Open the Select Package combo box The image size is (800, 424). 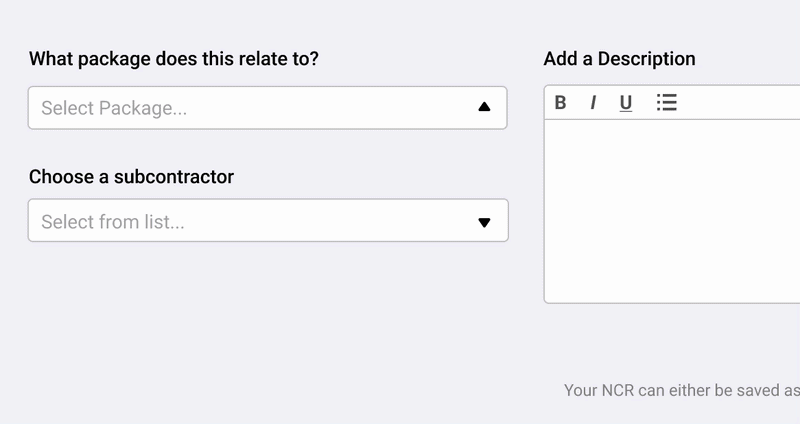(267, 108)
